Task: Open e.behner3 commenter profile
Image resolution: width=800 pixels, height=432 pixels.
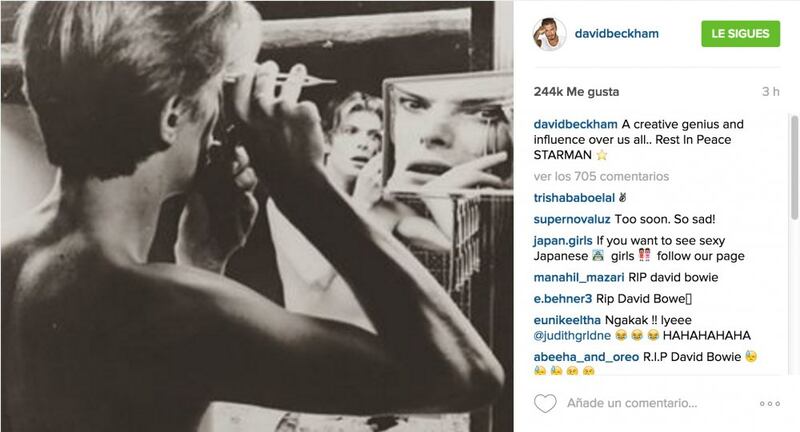Action: click(x=563, y=299)
